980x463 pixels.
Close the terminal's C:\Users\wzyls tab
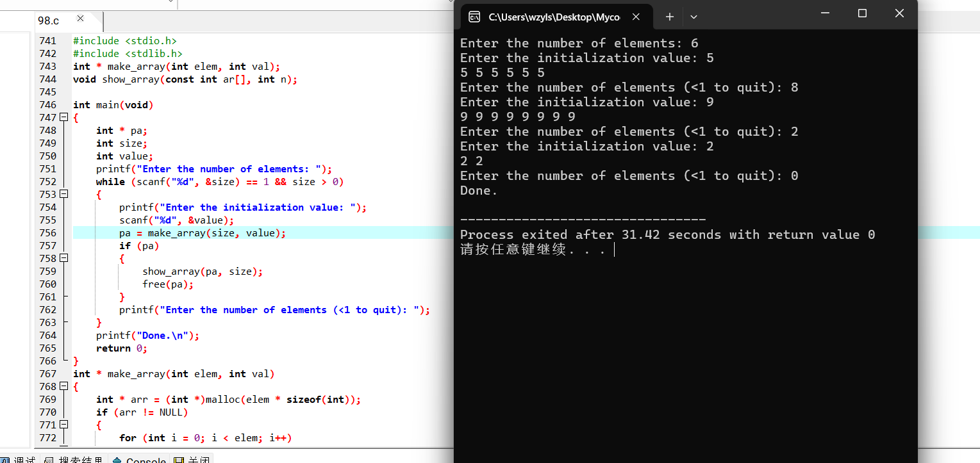pyautogui.click(x=636, y=17)
